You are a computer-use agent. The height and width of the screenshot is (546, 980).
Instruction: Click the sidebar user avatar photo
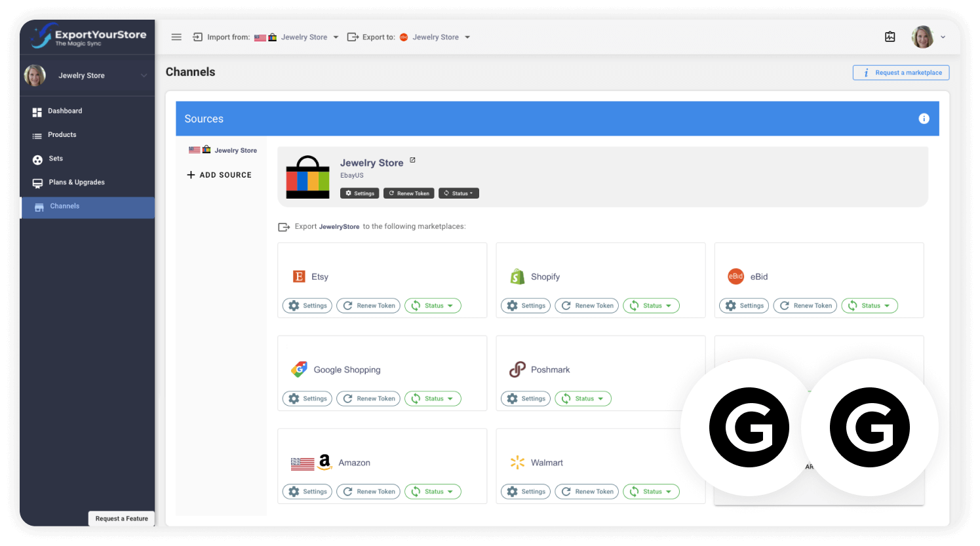pos(35,75)
